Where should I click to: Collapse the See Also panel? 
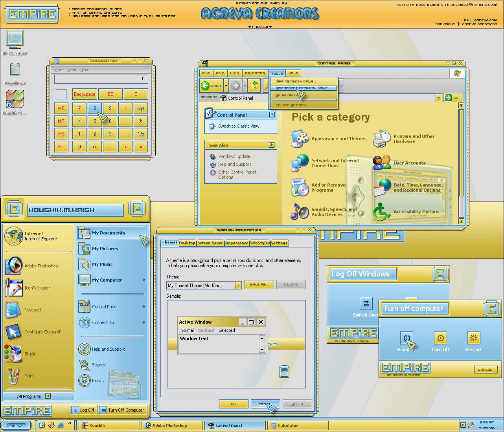pyautogui.click(x=271, y=145)
